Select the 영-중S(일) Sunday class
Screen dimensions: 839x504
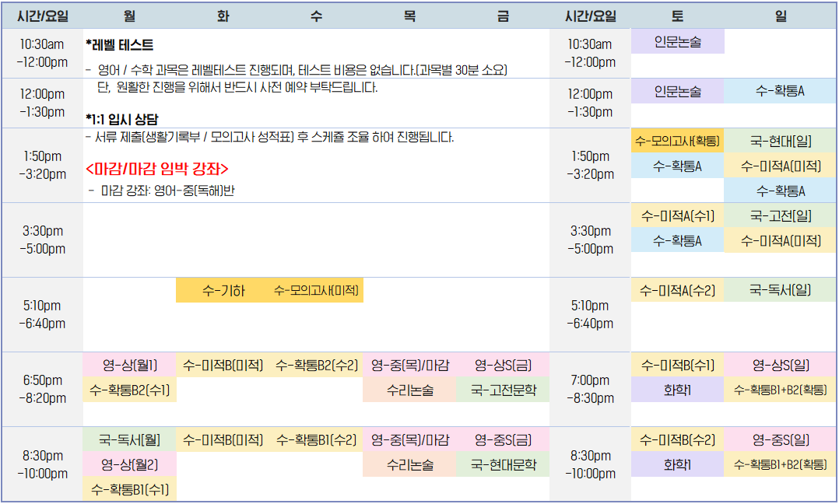click(x=780, y=439)
